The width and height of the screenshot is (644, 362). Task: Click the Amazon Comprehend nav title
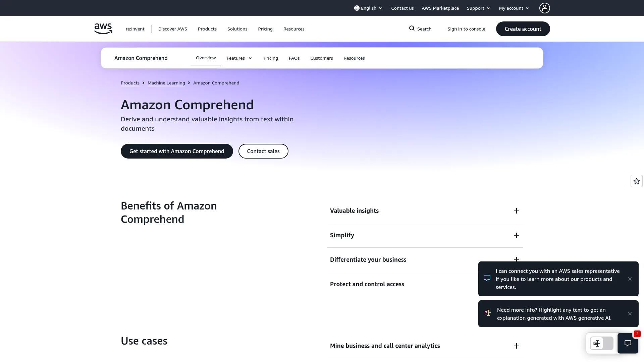coord(141,58)
